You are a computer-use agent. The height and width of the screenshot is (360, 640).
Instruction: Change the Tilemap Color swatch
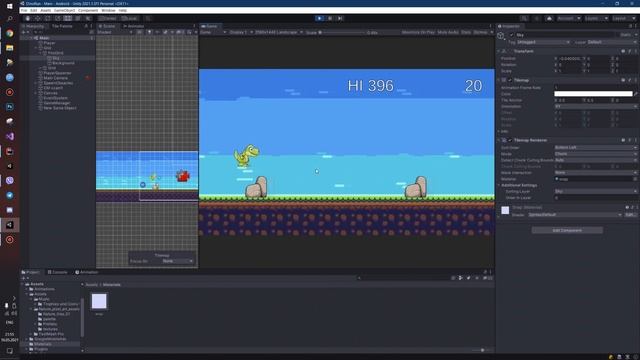tap(593, 94)
